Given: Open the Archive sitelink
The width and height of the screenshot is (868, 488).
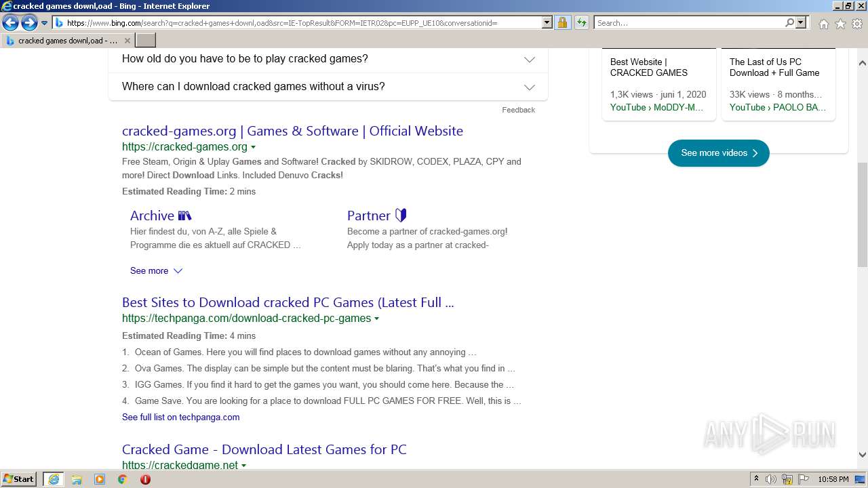Looking at the screenshot, I should (161, 216).
